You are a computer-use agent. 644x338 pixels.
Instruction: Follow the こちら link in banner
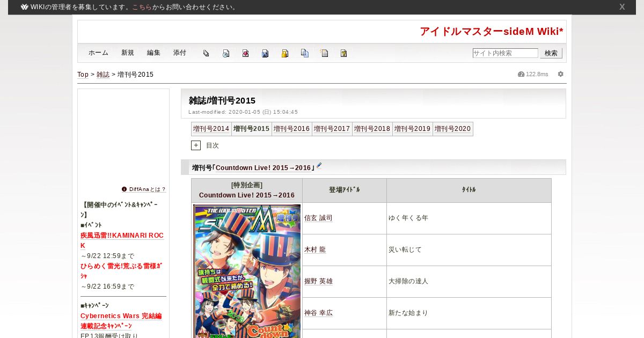[142, 7]
